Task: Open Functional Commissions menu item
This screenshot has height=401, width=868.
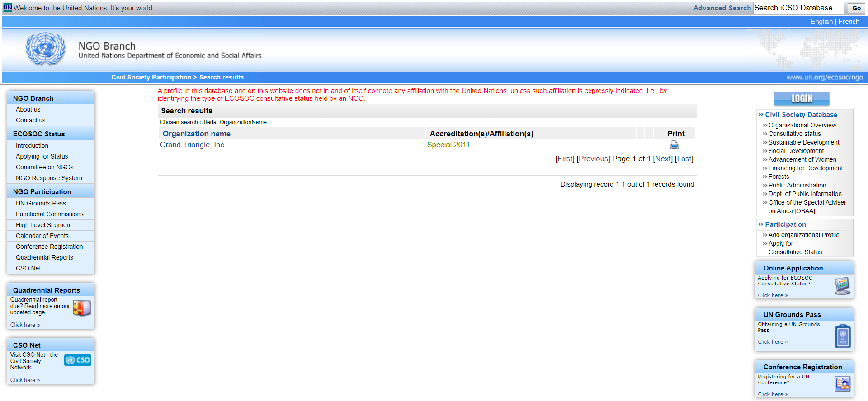Action: [50, 214]
